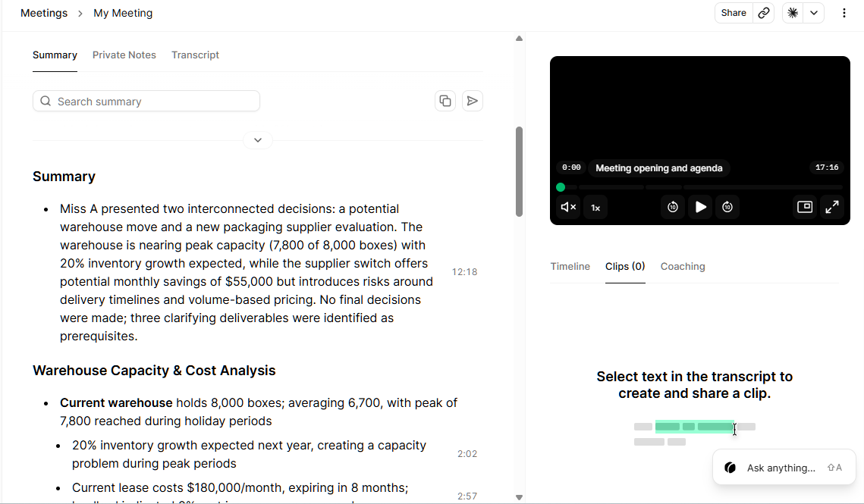
Task: Click the 'Warehouse Capacity & Cost Analysis' heading
Action: 154,370
